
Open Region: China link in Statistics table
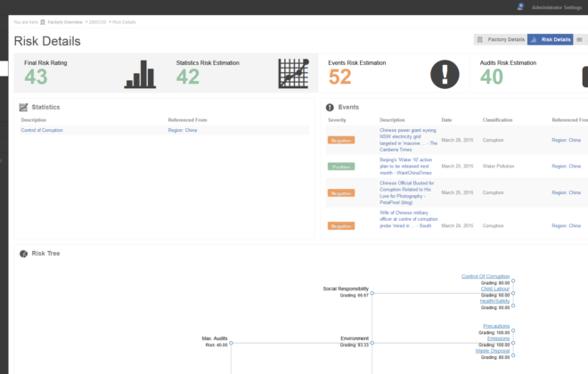183,130
